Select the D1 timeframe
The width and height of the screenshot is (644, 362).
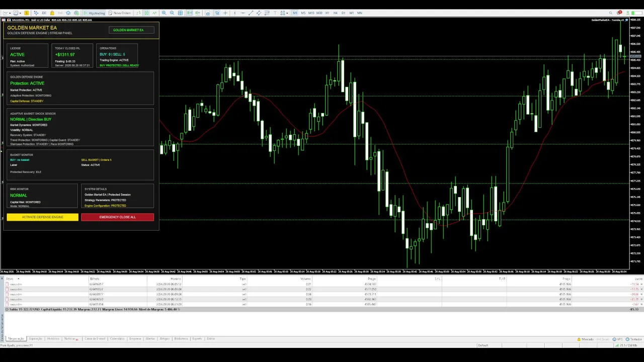click(344, 13)
